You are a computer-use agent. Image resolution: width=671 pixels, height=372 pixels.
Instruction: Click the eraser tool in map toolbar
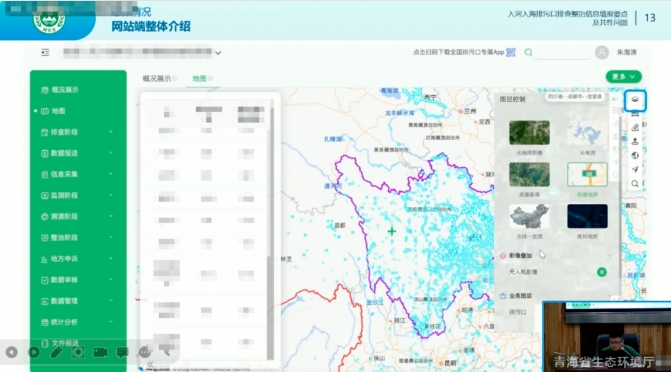pyautogui.click(x=635, y=128)
